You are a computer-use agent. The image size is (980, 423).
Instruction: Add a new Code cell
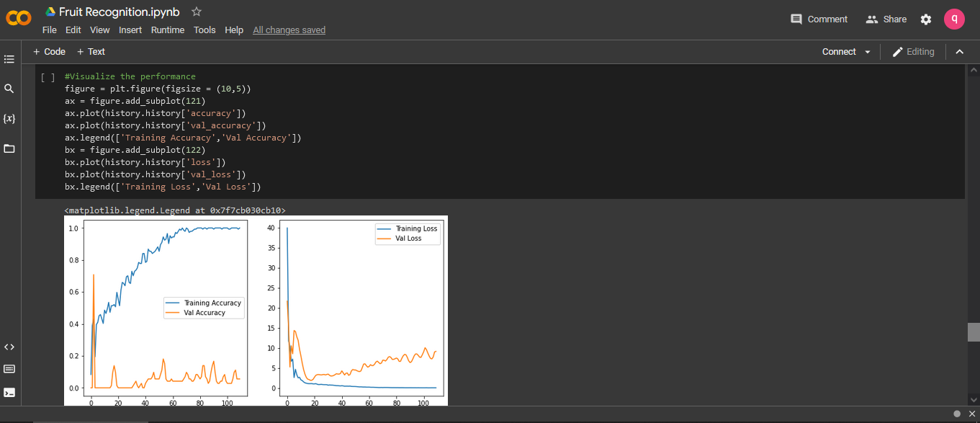point(49,52)
